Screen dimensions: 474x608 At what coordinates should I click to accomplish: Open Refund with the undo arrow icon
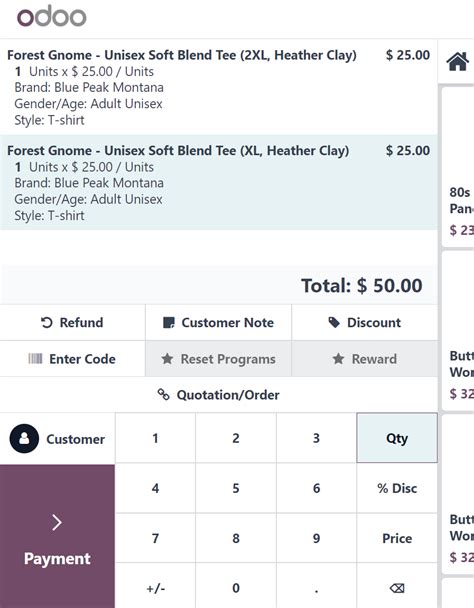(73, 322)
